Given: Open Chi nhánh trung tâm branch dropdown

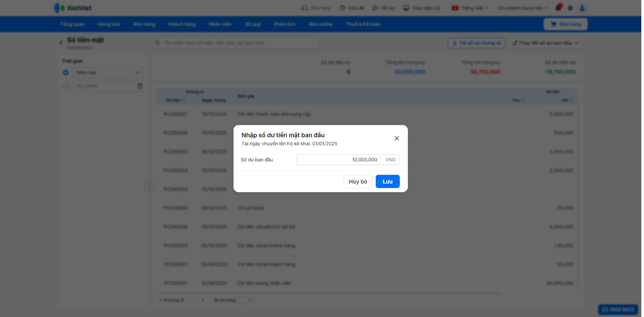Looking at the screenshot, I should [523, 8].
